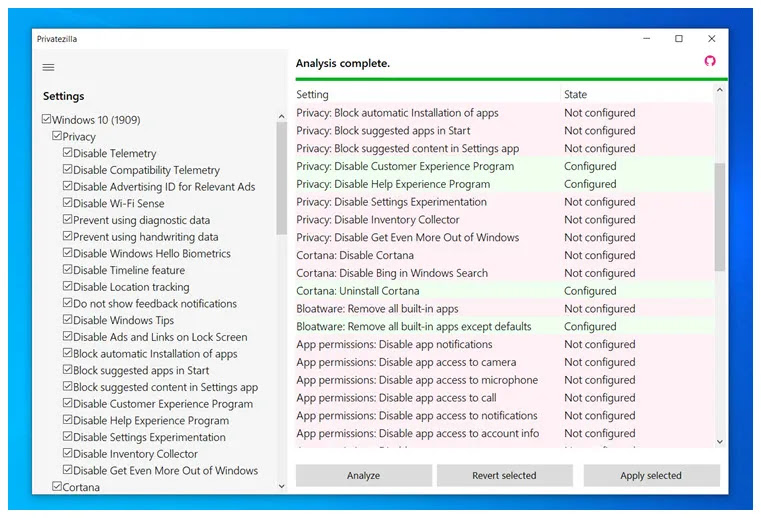Select row App permissions: Disable app access to notifications
Image resolution: width=761 pixels, height=518 pixels.
click(505, 416)
